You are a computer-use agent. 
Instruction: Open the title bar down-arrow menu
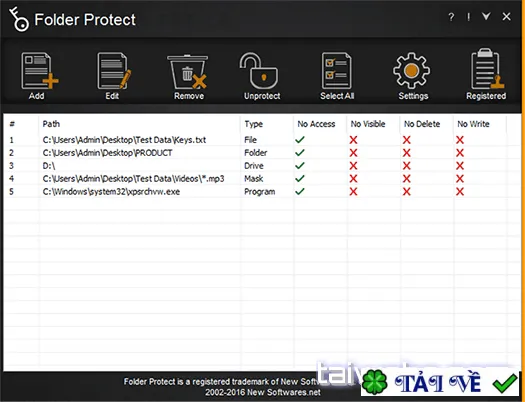[x=486, y=16]
